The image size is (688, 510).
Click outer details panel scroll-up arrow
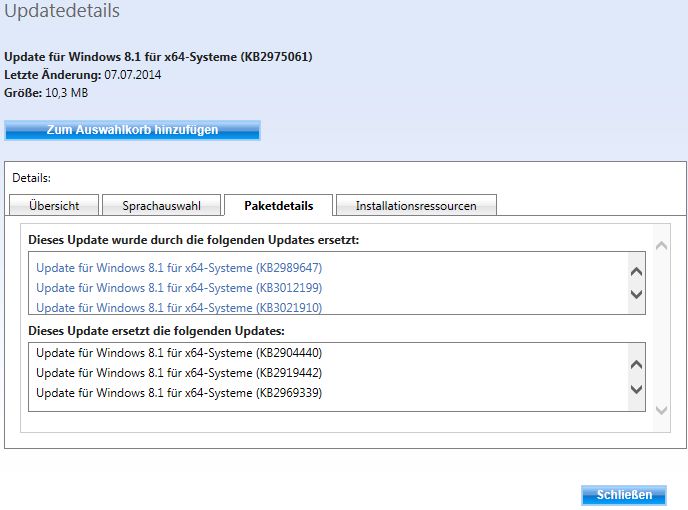pyautogui.click(x=661, y=246)
